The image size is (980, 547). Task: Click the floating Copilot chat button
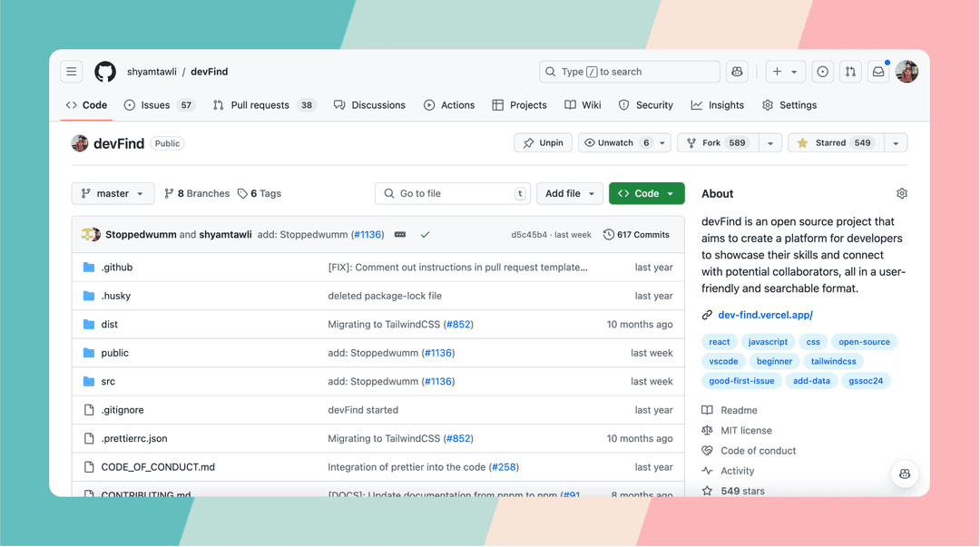tap(905, 474)
